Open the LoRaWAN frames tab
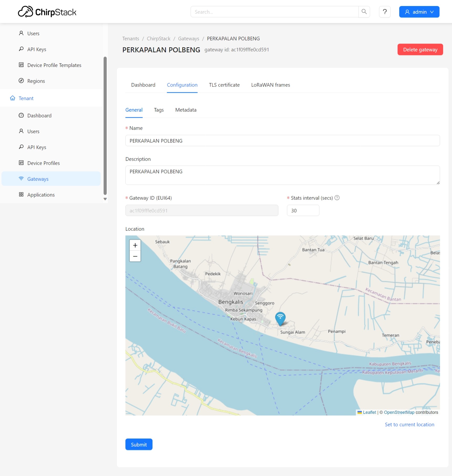The image size is (452, 476). click(270, 85)
